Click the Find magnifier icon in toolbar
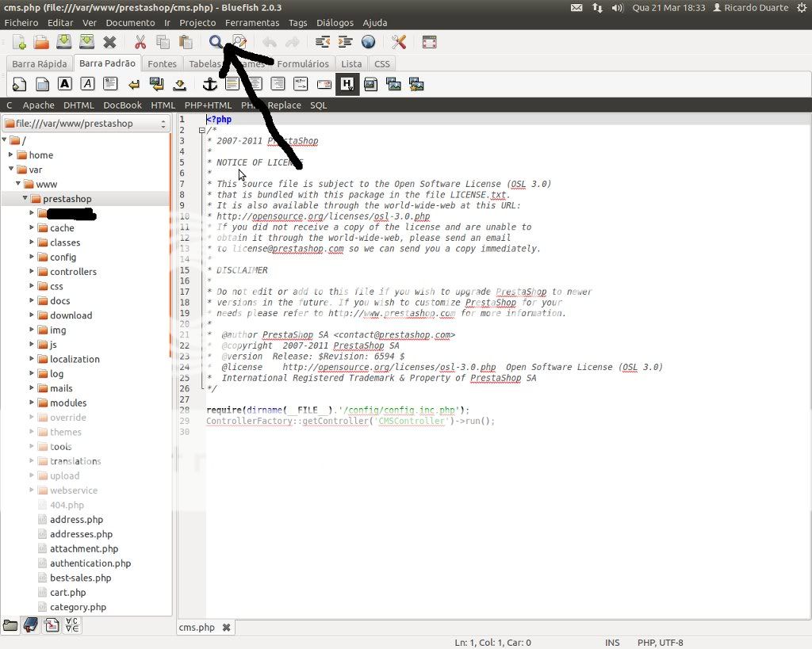 (215, 42)
